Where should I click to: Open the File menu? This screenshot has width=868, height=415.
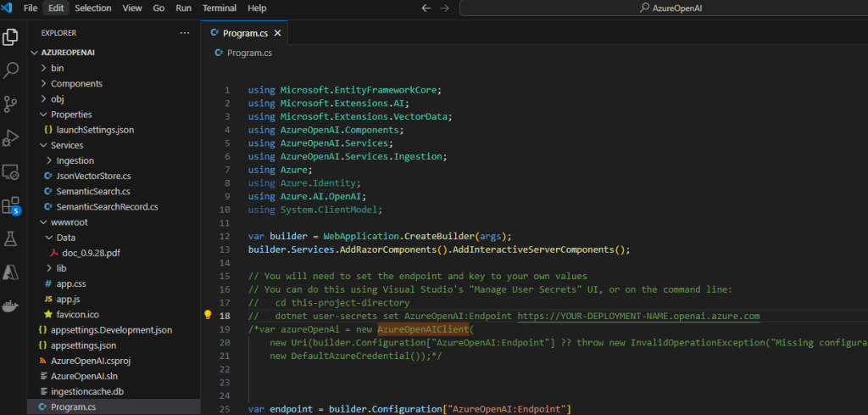pyautogui.click(x=31, y=8)
